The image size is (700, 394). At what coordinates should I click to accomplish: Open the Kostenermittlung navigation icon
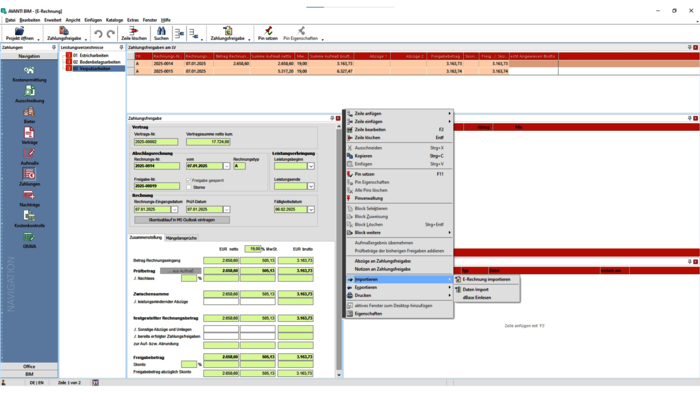(x=29, y=71)
